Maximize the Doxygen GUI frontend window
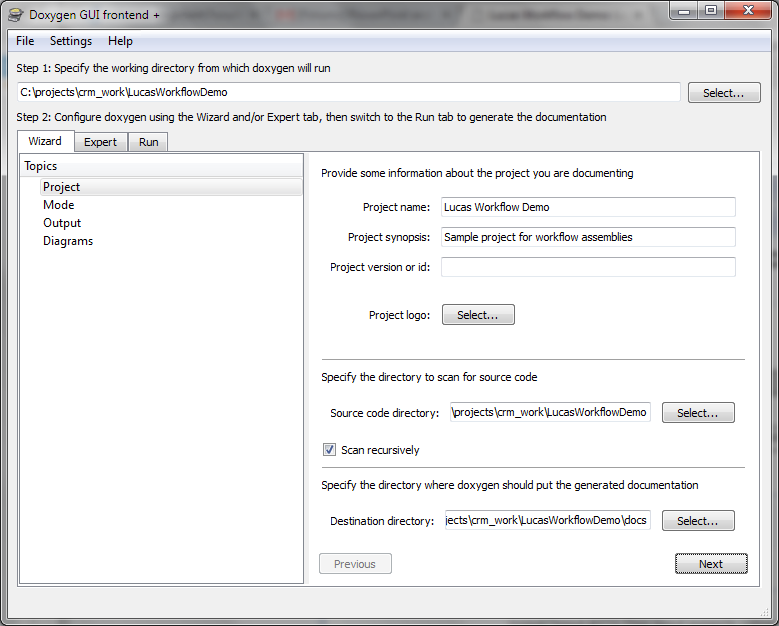This screenshot has width=779, height=626. coord(711,10)
